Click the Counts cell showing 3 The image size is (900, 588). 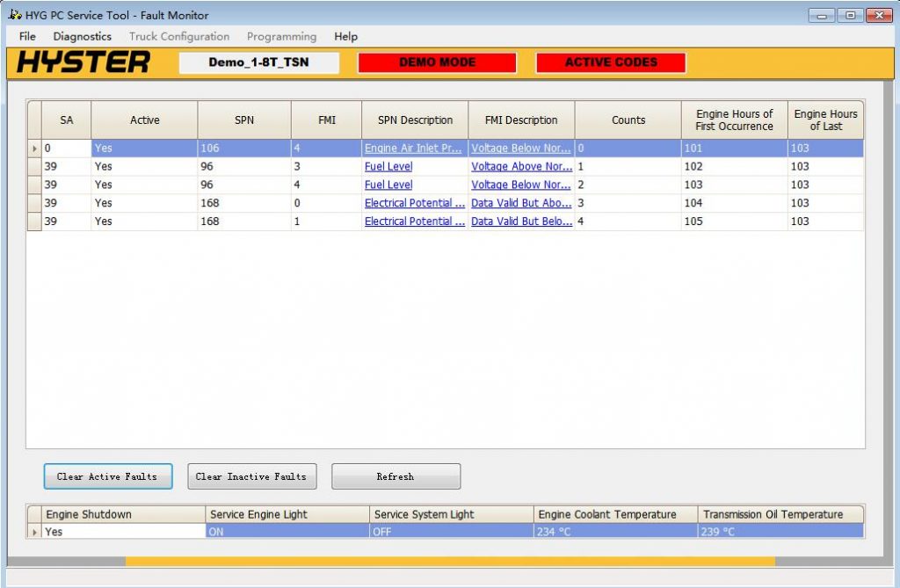coord(628,203)
